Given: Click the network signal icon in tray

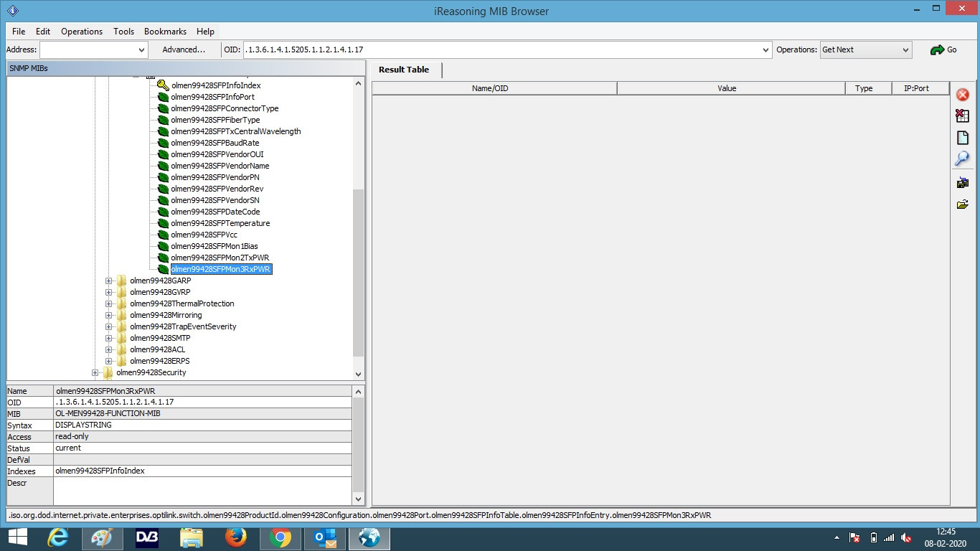Looking at the screenshot, I should coord(890,538).
